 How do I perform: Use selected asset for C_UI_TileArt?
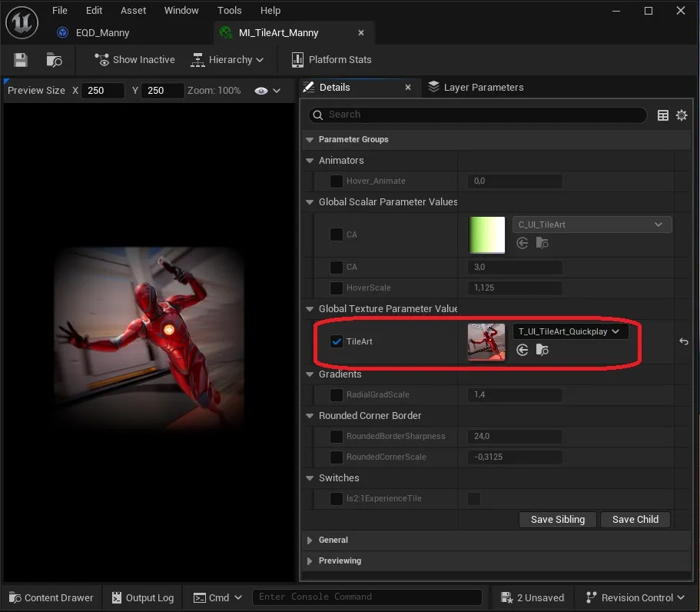coord(523,243)
